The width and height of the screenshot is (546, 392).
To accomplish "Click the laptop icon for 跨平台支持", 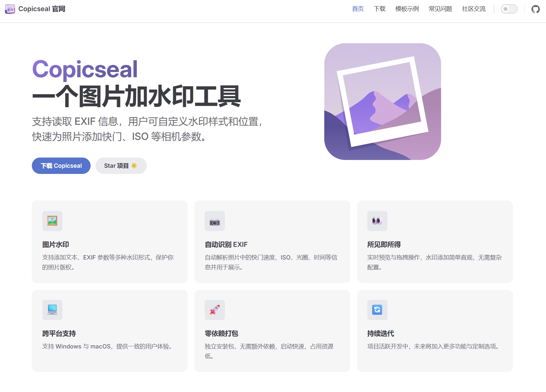I will pyautogui.click(x=52, y=310).
